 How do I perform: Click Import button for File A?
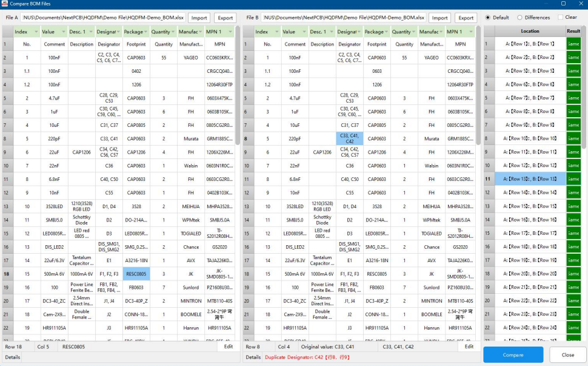[x=198, y=18]
